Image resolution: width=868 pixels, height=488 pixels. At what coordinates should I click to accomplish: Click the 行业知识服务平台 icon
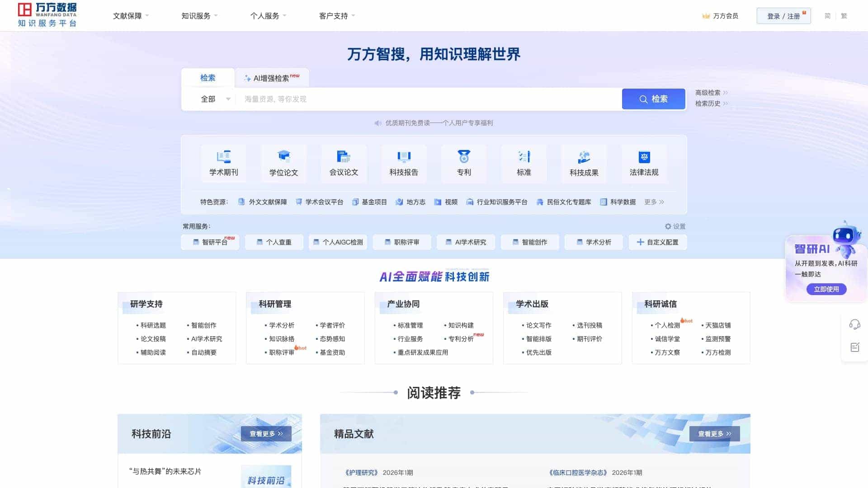click(470, 202)
